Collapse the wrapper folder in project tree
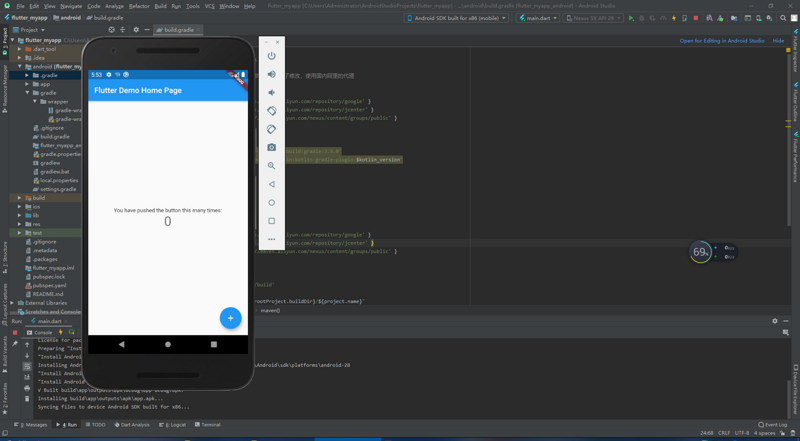The image size is (800, 441). [x=35, y=101]
